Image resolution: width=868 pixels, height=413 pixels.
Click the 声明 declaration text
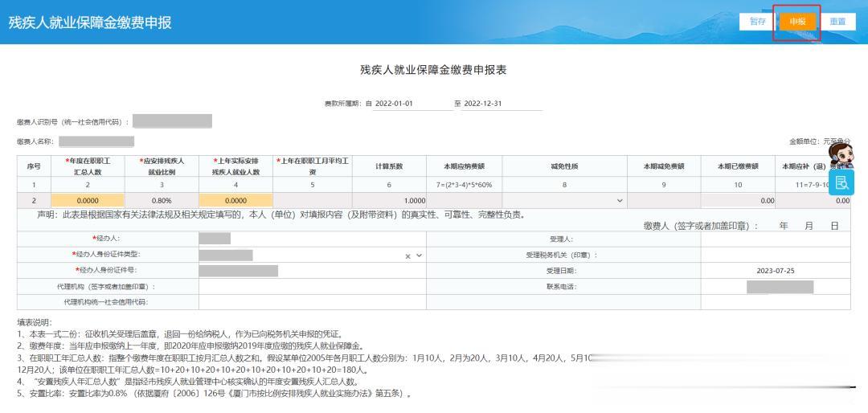pos(280,215)
